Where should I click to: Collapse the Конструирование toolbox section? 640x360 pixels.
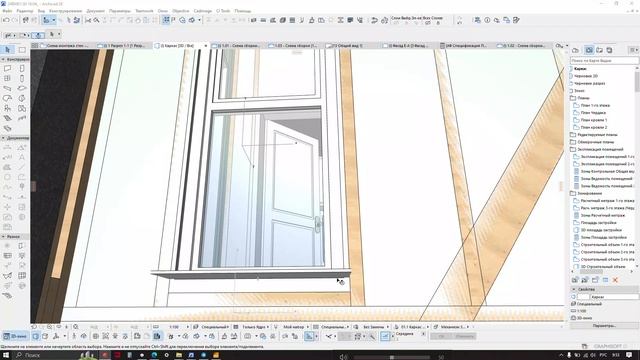pyautogui.click(x=3, y=59)
